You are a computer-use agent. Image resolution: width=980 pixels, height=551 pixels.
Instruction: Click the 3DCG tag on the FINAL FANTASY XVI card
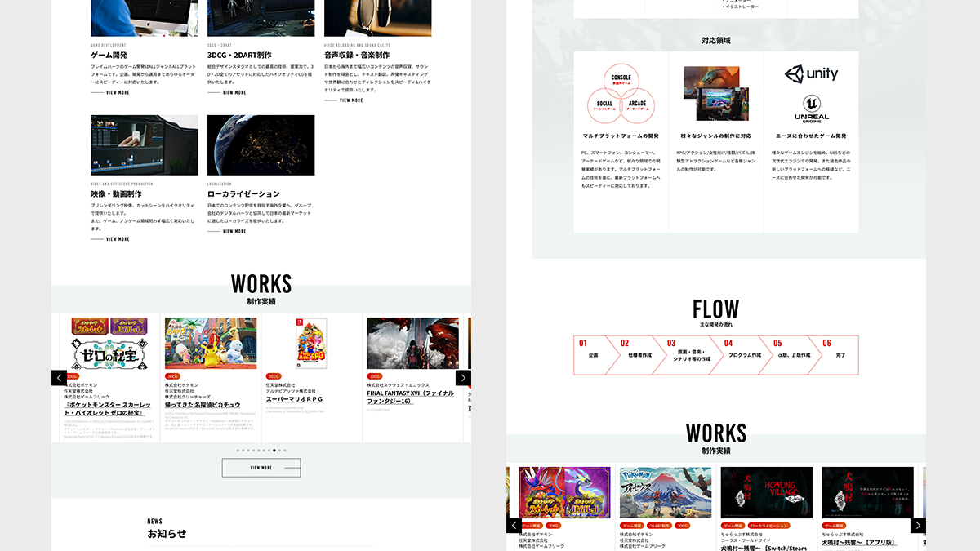coord(376,376)
